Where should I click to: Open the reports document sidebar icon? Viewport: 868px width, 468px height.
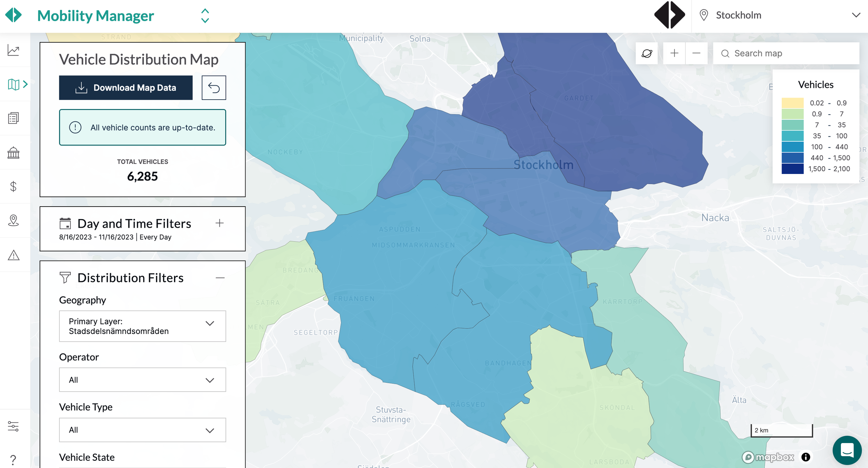pyautogui.click(x=14, y=118)
